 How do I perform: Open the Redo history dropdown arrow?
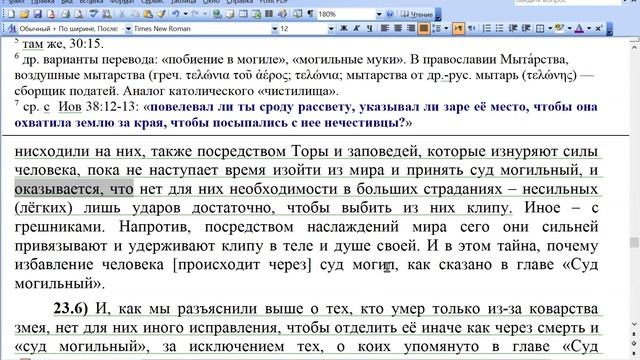click(205, 14)
